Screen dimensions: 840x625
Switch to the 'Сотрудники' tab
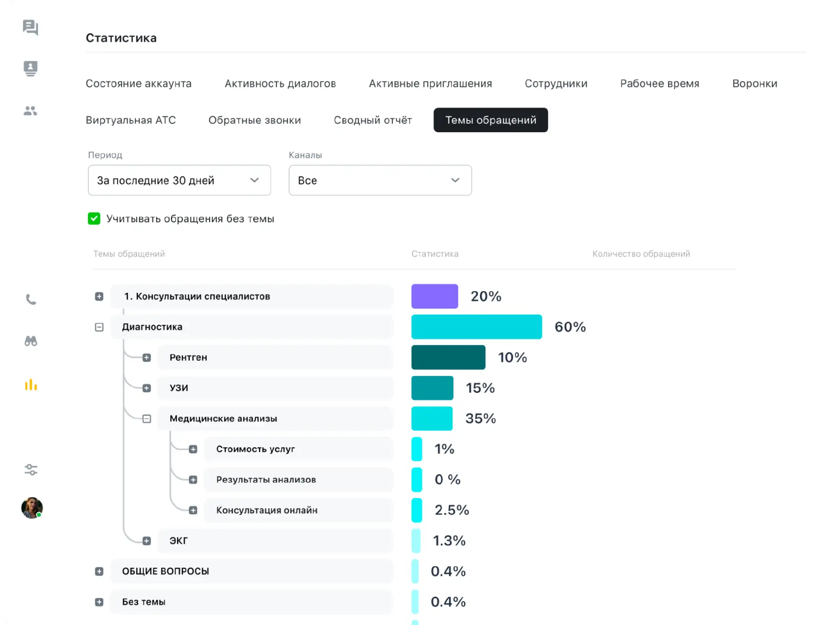pos(556,84)
